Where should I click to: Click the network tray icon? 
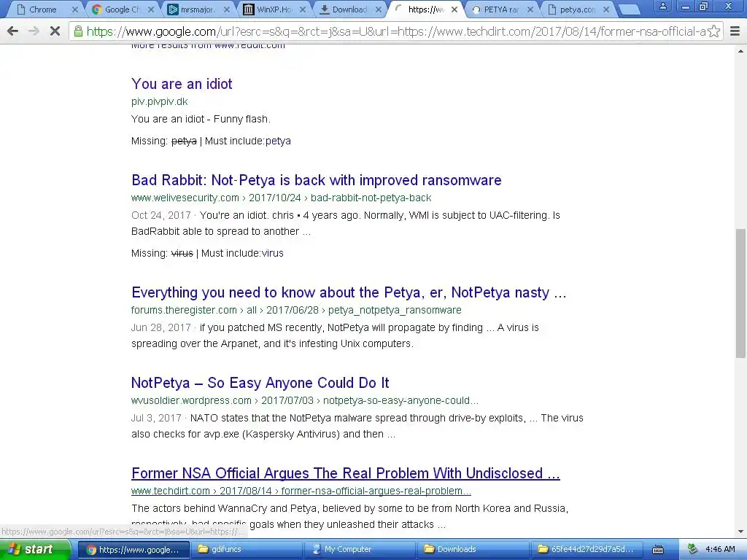(692, 550)
